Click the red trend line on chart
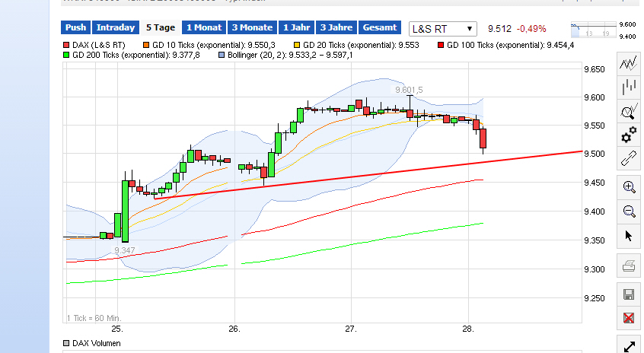The width and height of the screenshot is (644, 353). (370, 175)
